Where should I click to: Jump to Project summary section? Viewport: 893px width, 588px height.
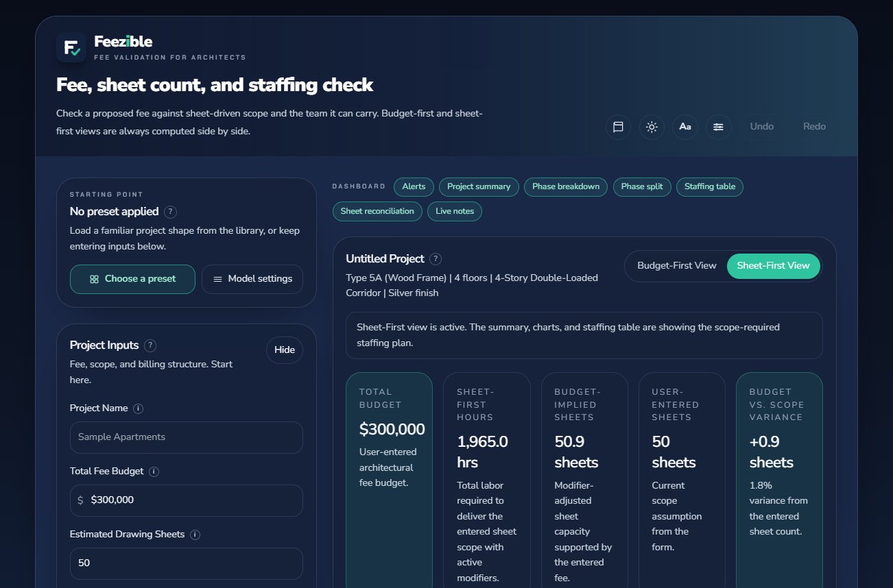(x=479, y=186)
